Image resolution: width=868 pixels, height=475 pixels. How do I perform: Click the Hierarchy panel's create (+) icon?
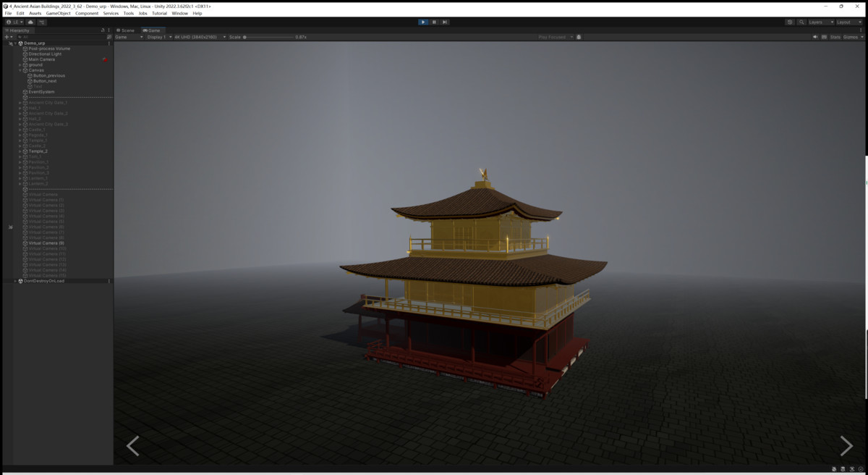(x=7, y=37)
